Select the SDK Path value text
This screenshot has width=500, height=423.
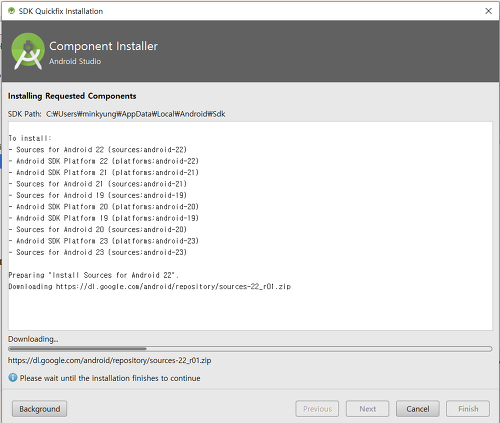click(136, 114)
